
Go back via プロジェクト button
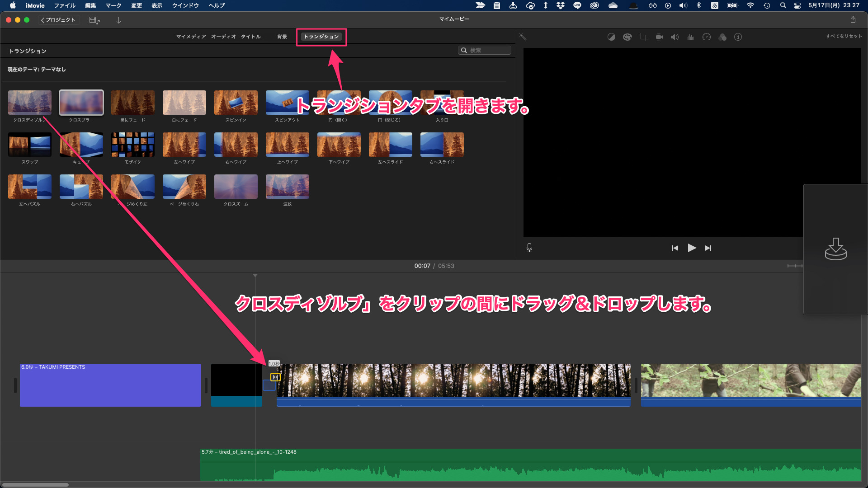[x=59, y=20]
